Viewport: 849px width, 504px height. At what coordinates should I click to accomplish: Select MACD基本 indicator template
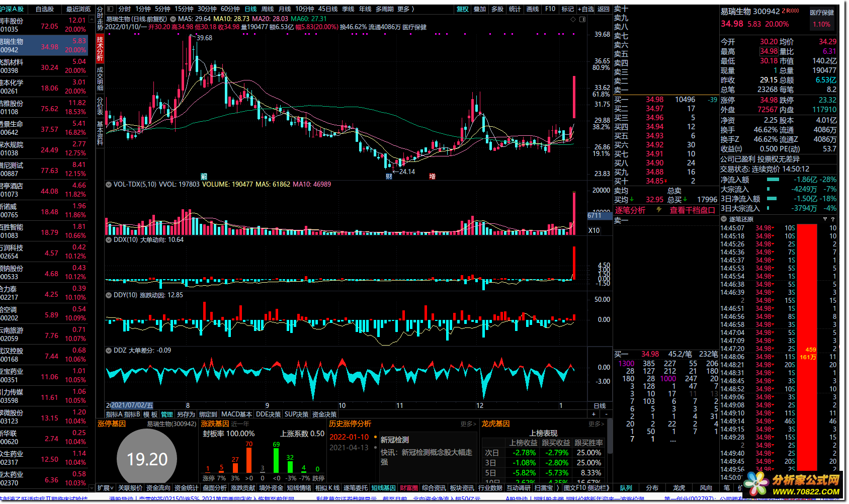[236, 414]
